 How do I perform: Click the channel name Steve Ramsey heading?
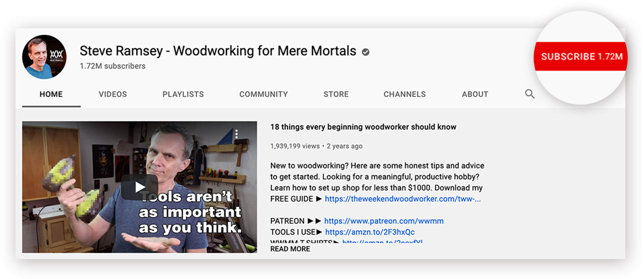click(x=218, y=51)
